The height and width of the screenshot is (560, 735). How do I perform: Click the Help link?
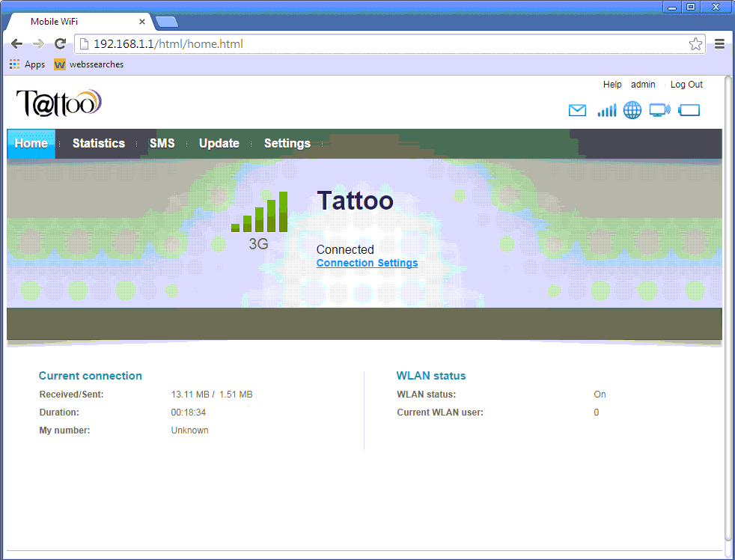tap(612, 85)
